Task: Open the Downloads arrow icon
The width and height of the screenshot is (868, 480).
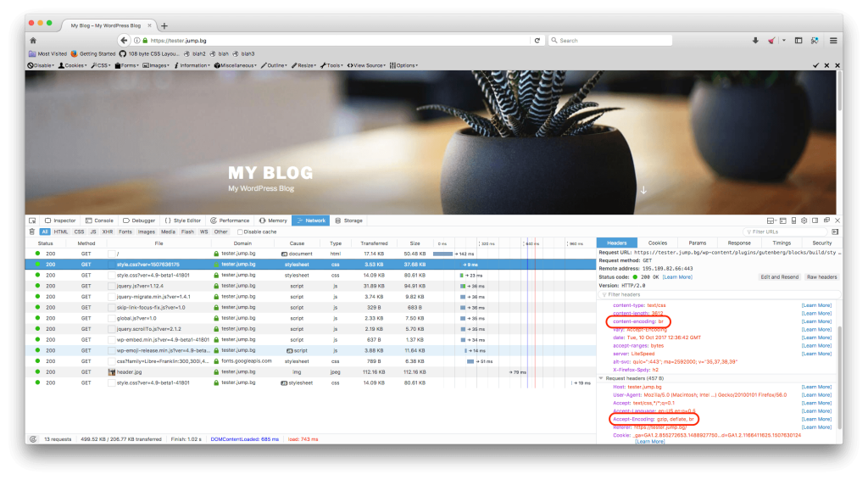Action: pos(755,40)
